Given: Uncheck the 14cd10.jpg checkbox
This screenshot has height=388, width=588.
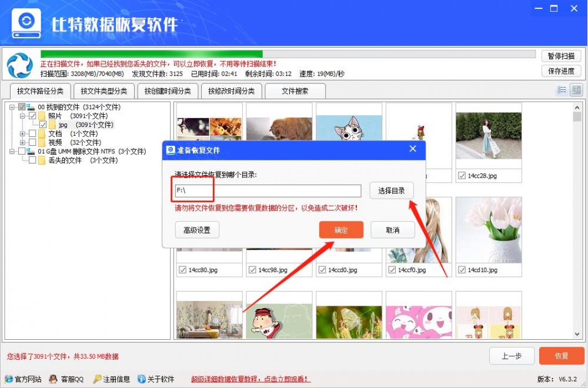Looking at the screenshot, I should (462, 270).
